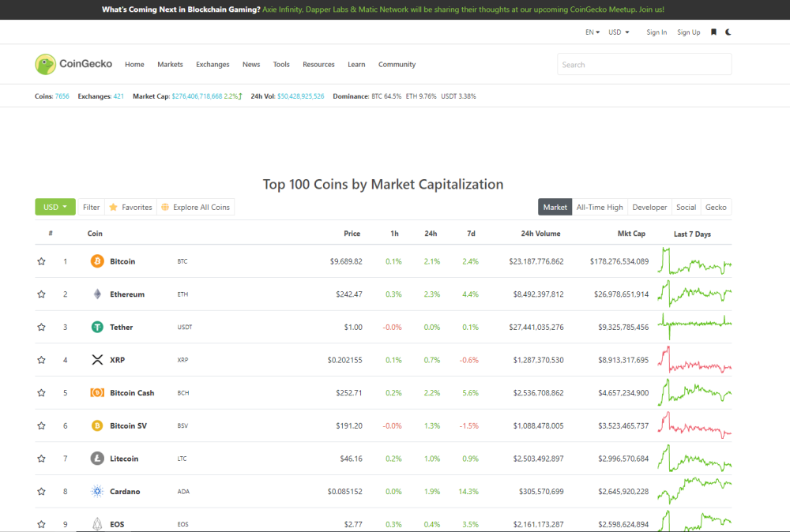
Task: Favorite Bitcoin with its star
Action: click(x=41, y=261)
